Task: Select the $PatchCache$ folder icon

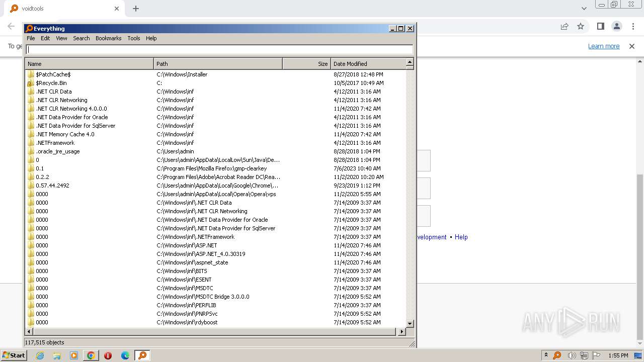Action: (31, 74)
